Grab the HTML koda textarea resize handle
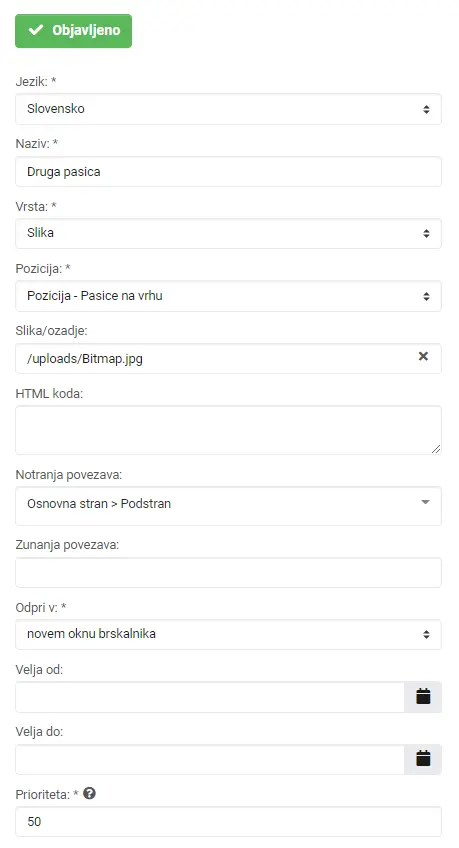 pos(436,449)
